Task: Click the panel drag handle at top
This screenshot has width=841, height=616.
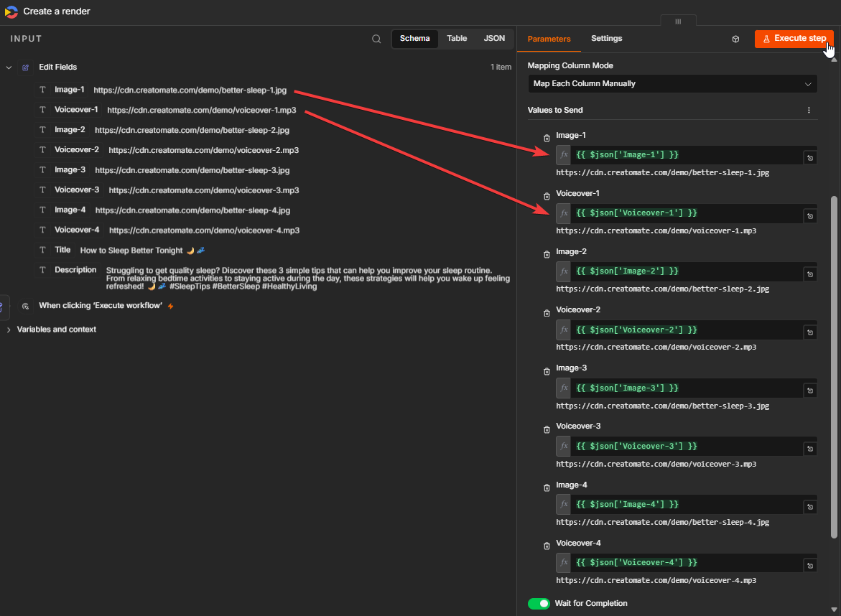Action: [x=678, y=22]
